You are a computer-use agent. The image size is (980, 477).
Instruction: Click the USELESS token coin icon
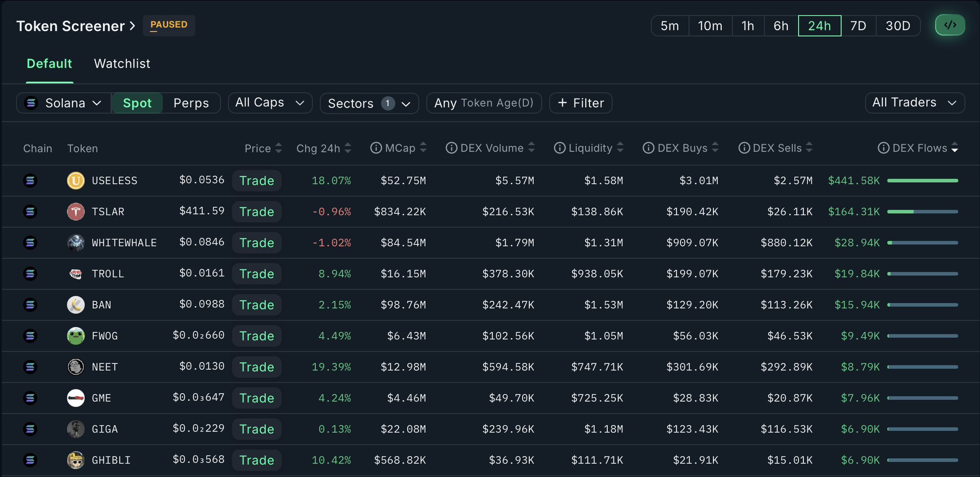pyautogui.click(x=76, y=181)
